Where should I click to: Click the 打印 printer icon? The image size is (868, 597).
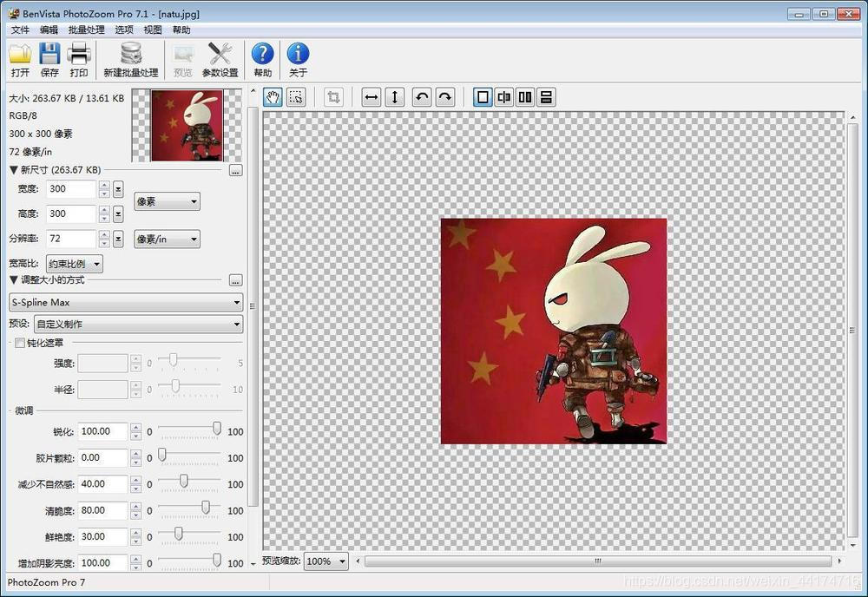pyautogui.click(x=79, y=60)
